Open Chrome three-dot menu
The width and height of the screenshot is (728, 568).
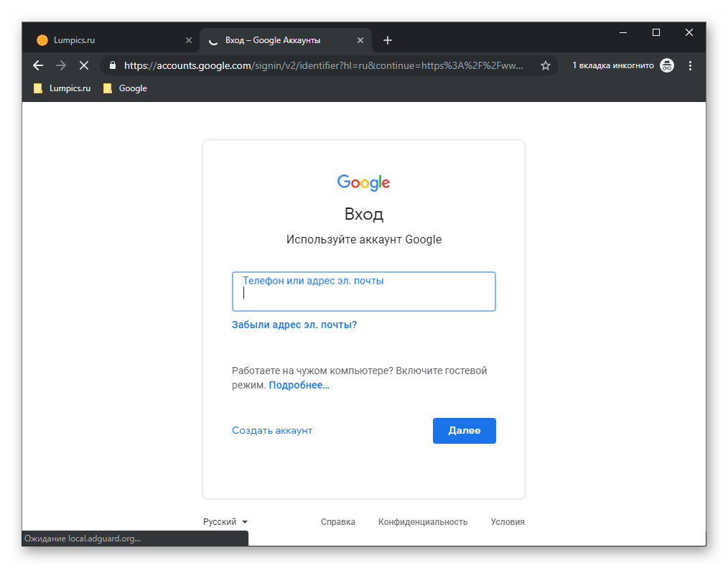point(690,65)
